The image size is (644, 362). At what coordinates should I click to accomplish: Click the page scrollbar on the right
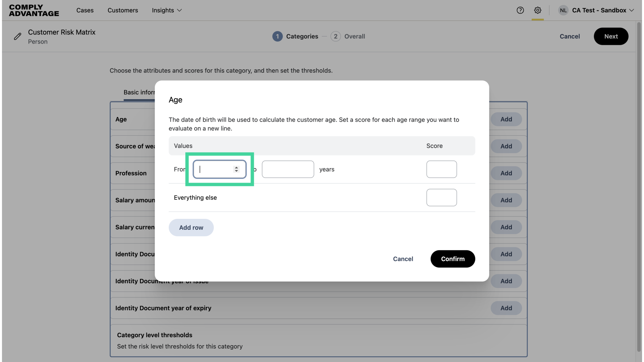639,184
